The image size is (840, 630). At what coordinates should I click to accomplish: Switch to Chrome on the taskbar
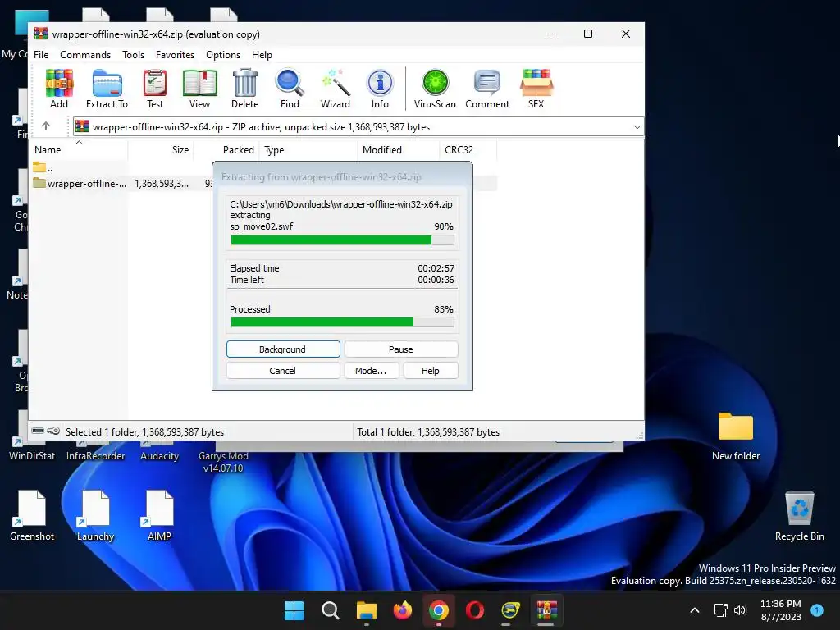(x=439, y=610)
